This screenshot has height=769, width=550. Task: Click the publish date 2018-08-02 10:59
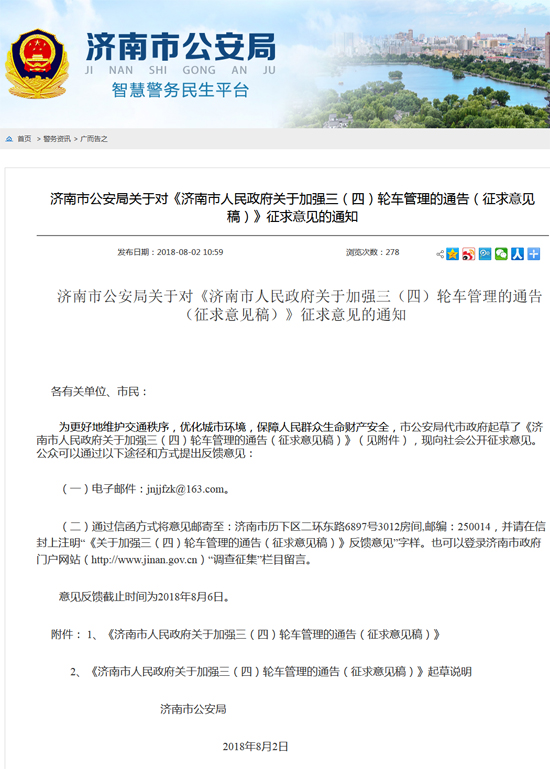pyautogui.click(x=190, y=252)
